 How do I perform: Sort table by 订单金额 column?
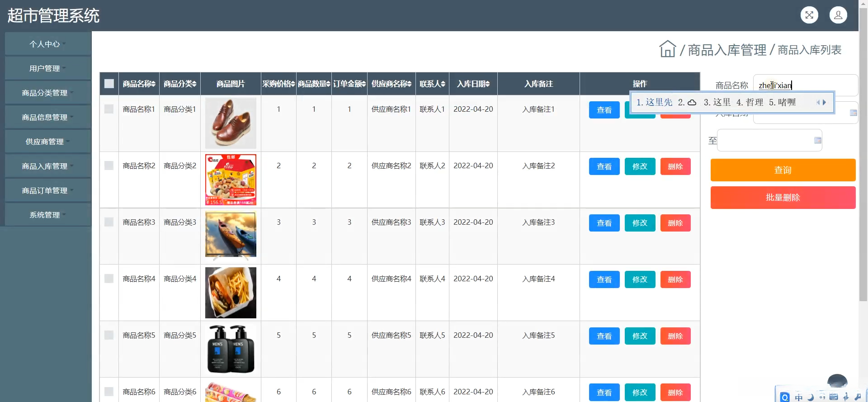tap(349, 84)
